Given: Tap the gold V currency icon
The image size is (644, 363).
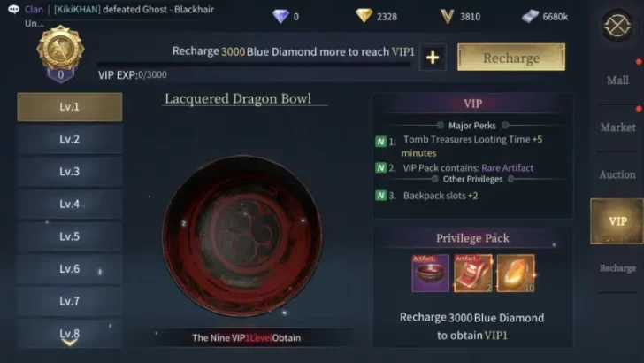Looking at the screenshot, I should 448,17.
